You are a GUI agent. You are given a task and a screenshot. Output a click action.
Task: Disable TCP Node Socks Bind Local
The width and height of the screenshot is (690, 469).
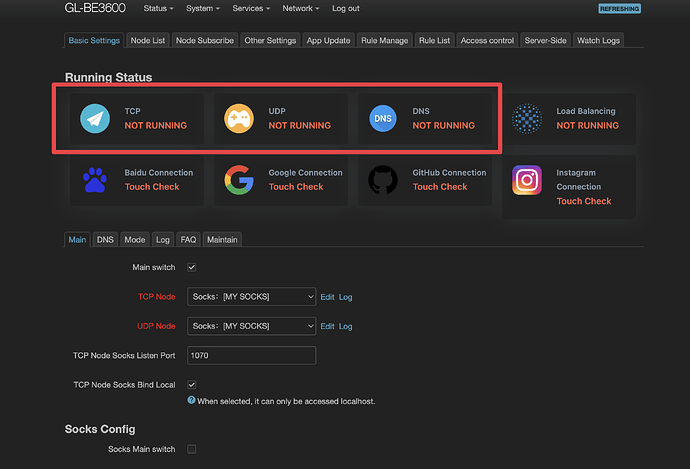pos(192,384)
